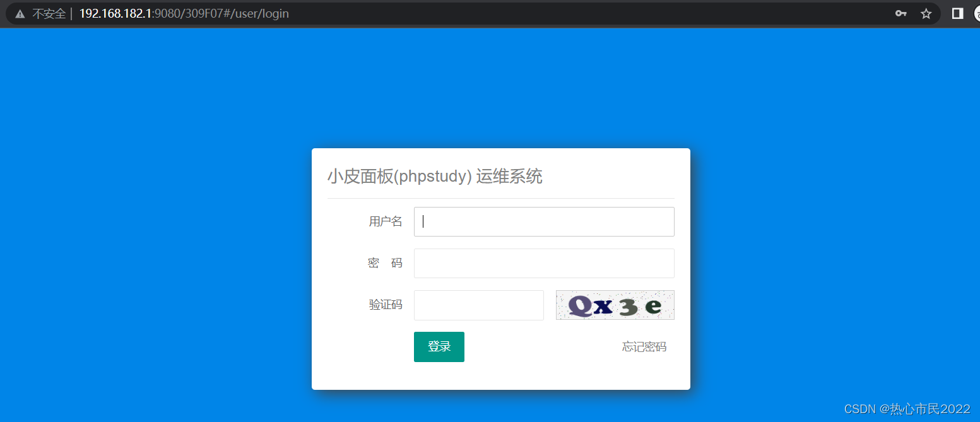This screenshot has width=980, height=422.
Task: Bookmark this page with the star icon
Action: point(926,13)
